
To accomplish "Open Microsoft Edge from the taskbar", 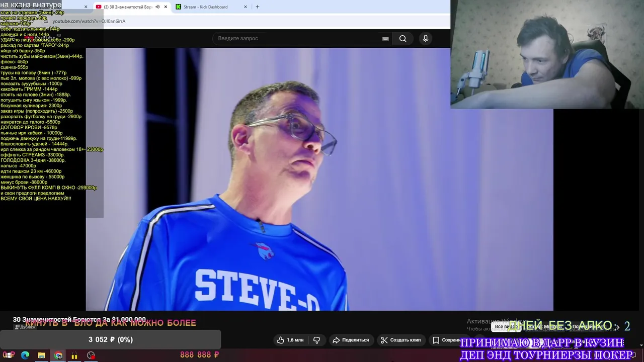I will point(25,355).
